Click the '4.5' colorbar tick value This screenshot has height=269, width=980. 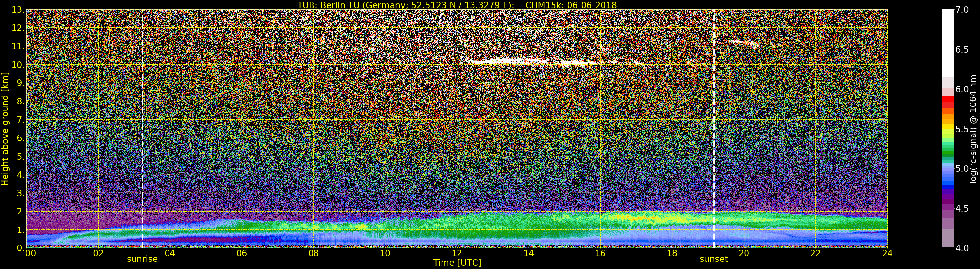point(962,209)
